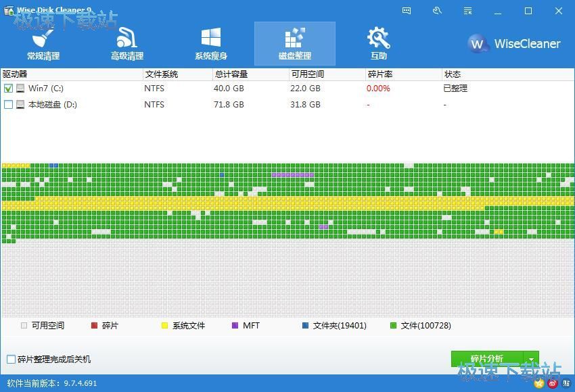Check the 本地磁盘 (D:) drive checkbox
575x392 pixels.
tap(9, 105)
